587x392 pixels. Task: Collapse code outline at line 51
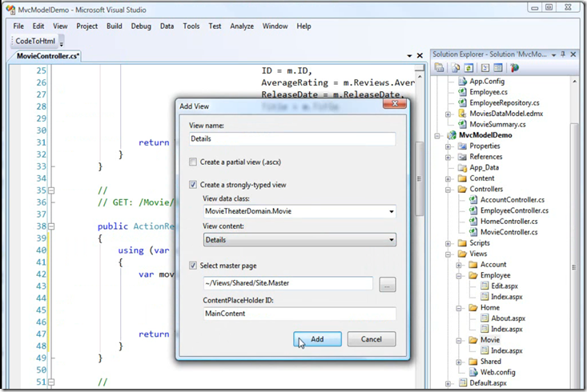pyautogui.click(x=51, y=382)
